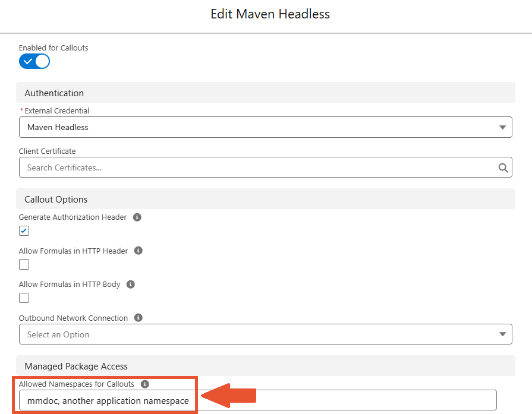Click the Managed Package Access section header
Viewport: 532px width, 414px height.
pyautogui.click(x=265, y=366)
